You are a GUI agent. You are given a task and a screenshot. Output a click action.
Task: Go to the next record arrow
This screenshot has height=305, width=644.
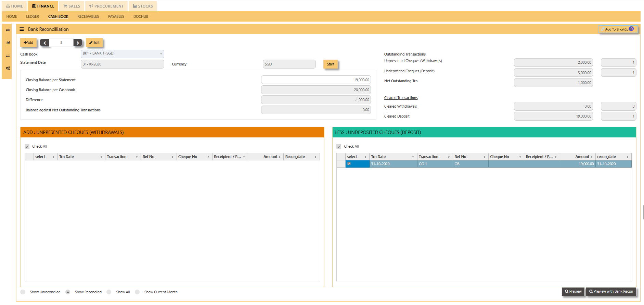coord(78,43)
